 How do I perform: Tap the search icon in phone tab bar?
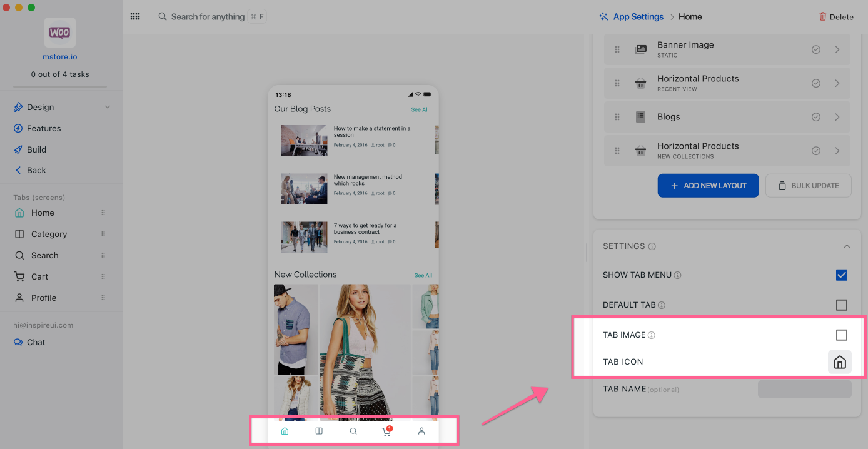353,431
